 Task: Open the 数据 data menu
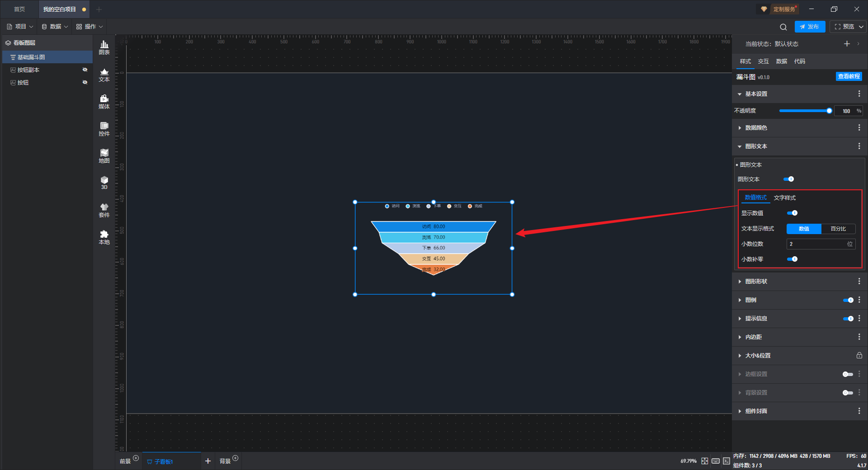tap(55, 27)
